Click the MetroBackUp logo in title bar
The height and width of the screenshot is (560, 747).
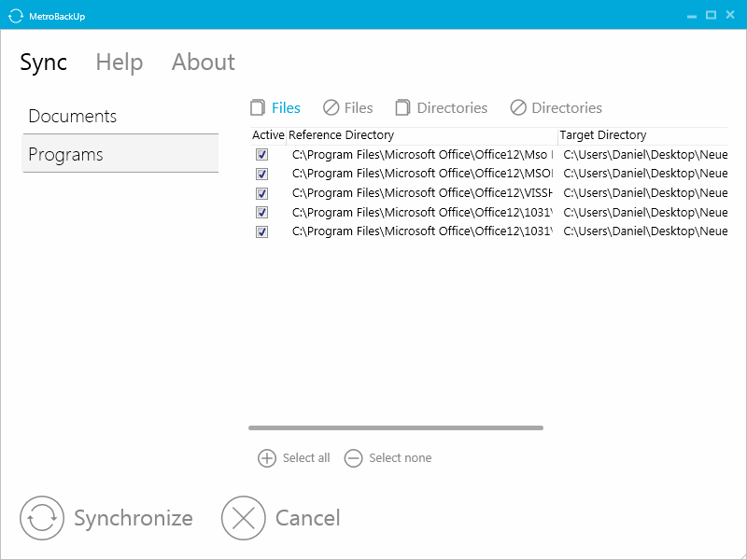click(15, 16)
